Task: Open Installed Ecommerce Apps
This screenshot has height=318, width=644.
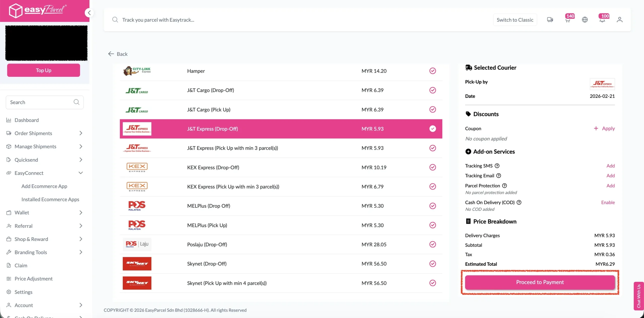Action: click(x=50, y=199)
